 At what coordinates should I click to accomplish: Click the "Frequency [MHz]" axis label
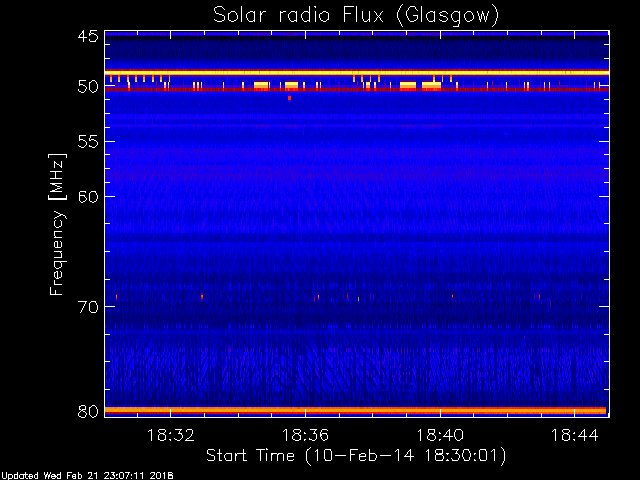point(57,224)
